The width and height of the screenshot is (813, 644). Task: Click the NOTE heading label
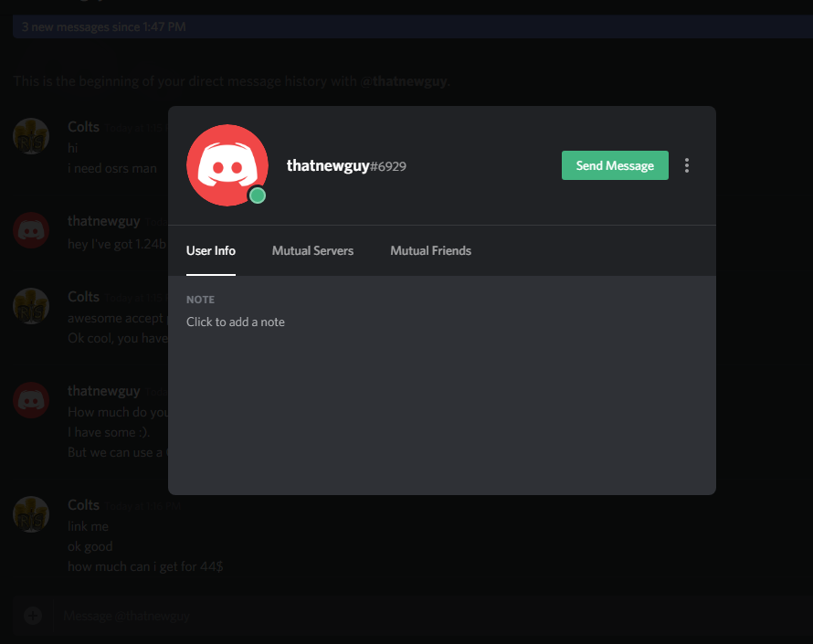(x=200, y=300)
